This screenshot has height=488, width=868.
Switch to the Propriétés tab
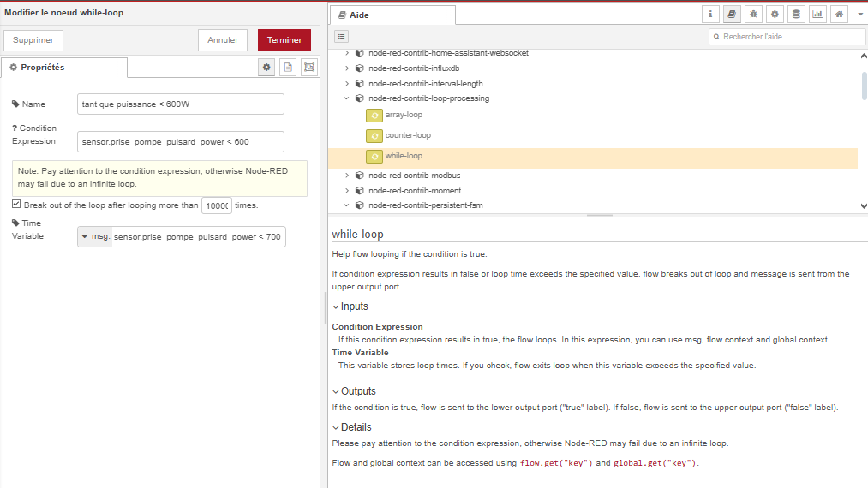[x=64, y=68]
